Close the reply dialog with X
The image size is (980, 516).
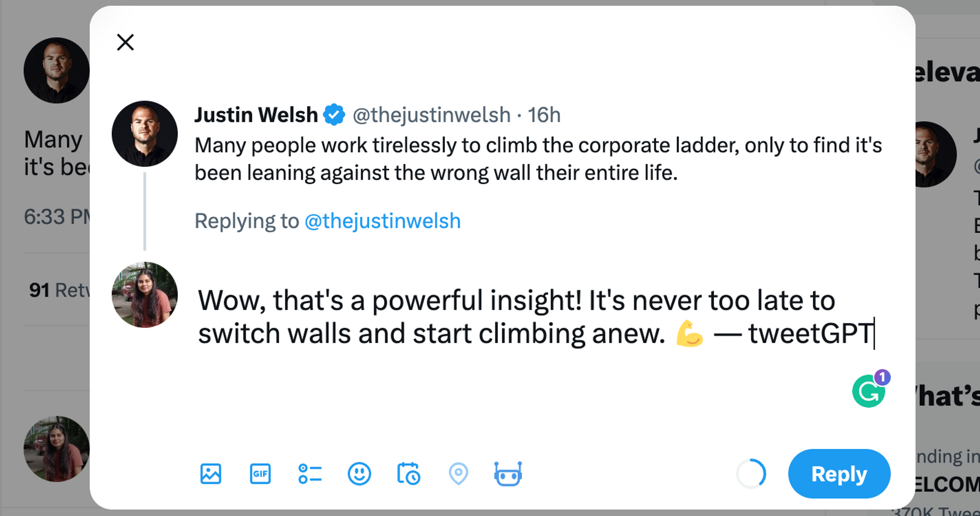(x=125, y=43)
